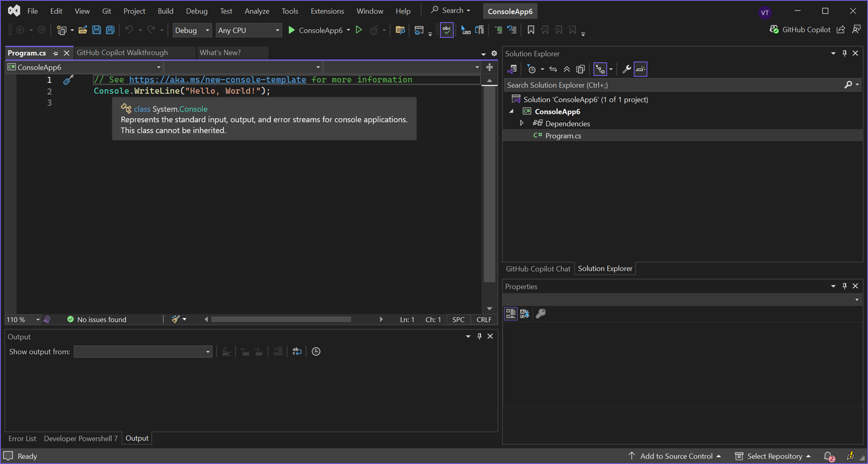Click the GitHub Copilot icon in toolbar
The height and width of the screenshot is (464, 868).
click(x=774, y=30)
